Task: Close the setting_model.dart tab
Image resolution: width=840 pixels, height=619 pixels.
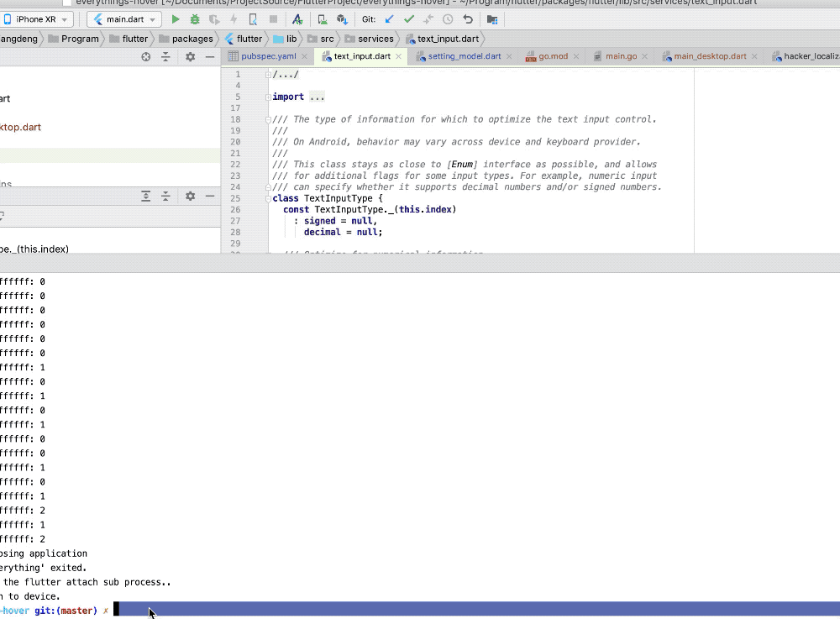Action: 509,56
